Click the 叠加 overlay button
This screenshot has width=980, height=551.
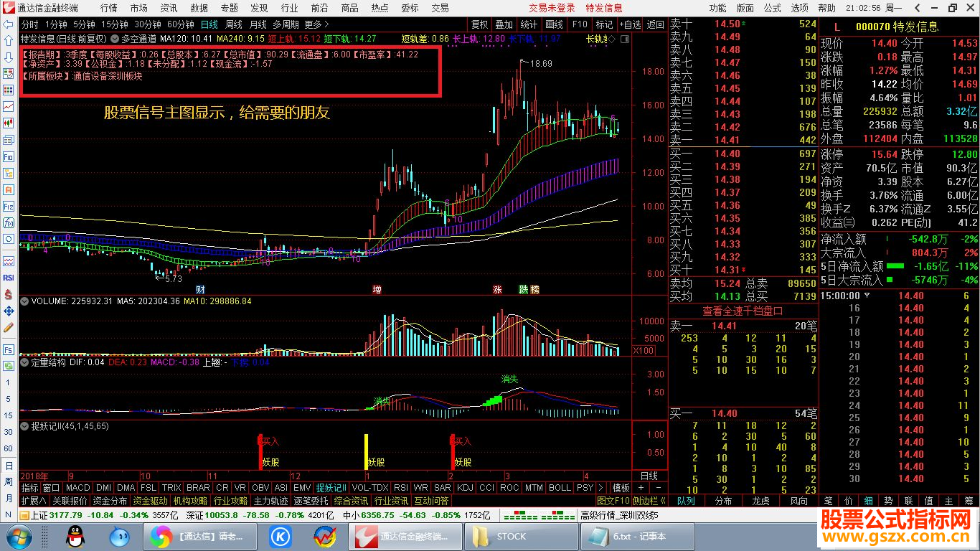pyautogui.click(x=504, y=24)
